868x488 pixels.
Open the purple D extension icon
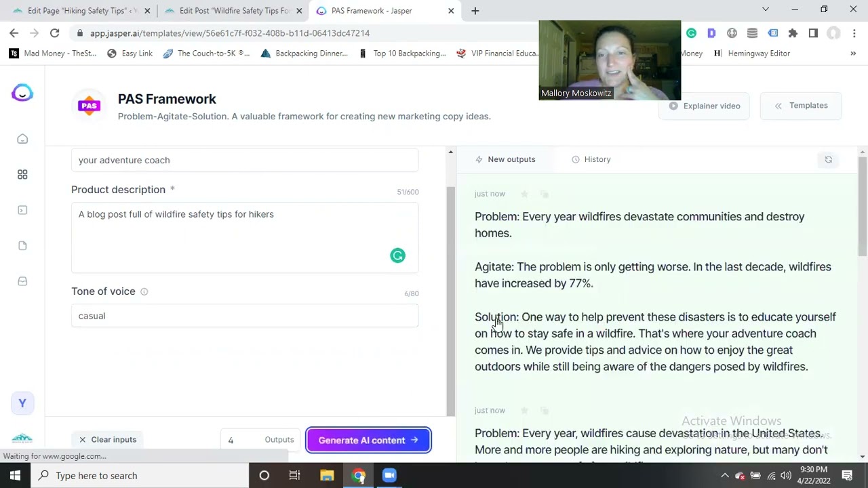(x=711, y=33)
